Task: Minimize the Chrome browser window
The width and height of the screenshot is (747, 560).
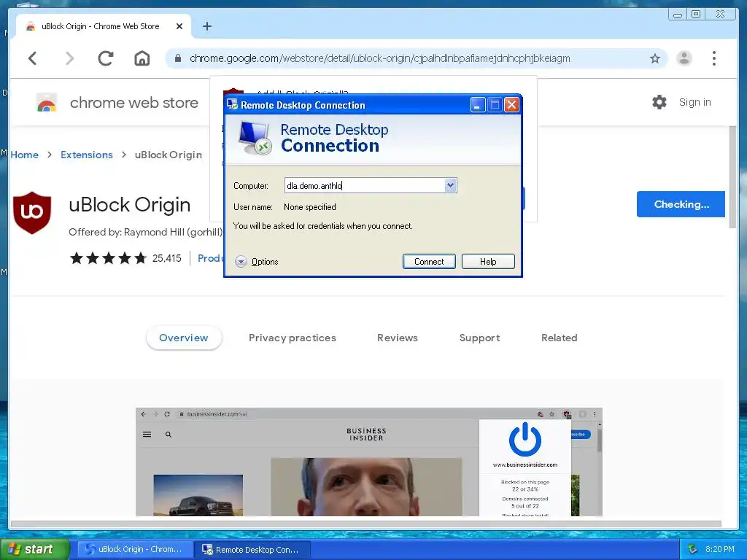Action: (x=678, y=15)
